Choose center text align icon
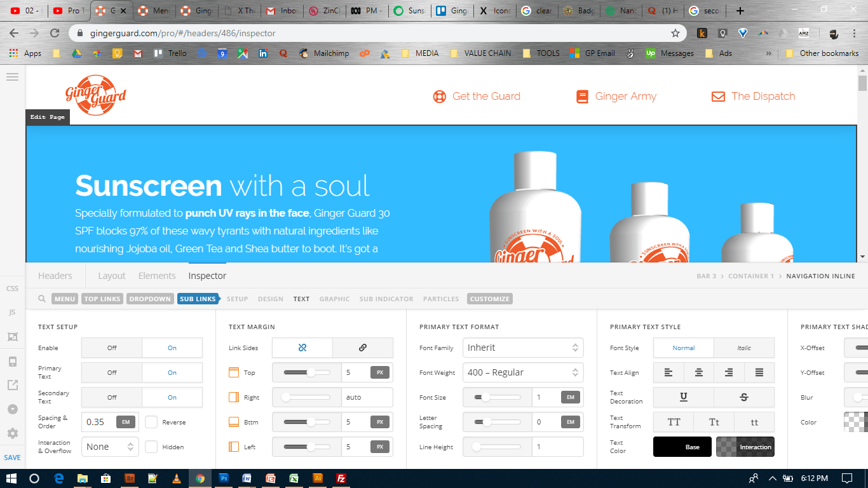The width and height of the screenshot is (868, 488). coord(699,372)
